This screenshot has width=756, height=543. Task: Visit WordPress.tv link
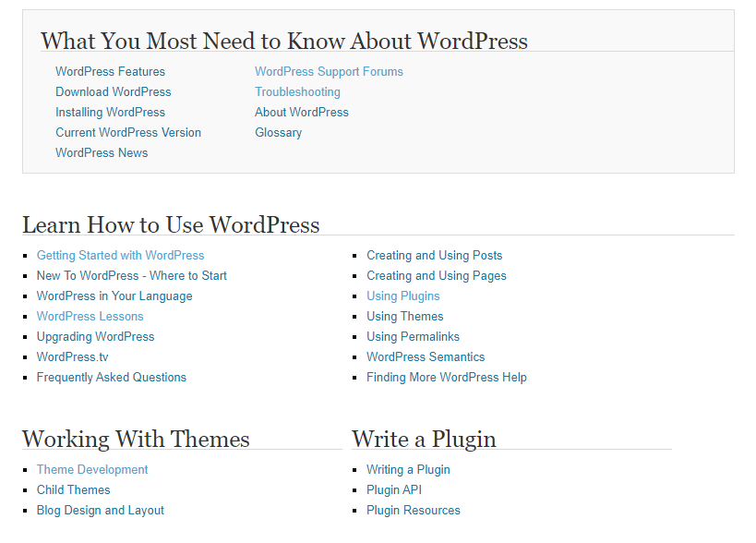tap(72, 356)
